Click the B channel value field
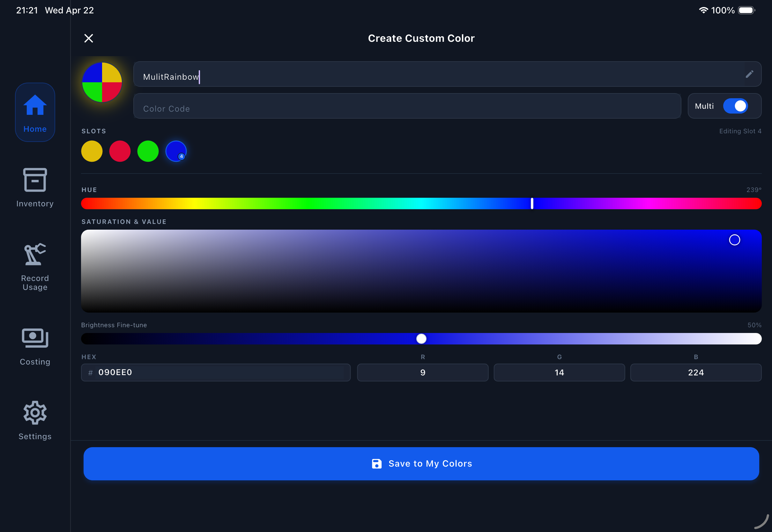The image size is (772, 532). point(696,372)
